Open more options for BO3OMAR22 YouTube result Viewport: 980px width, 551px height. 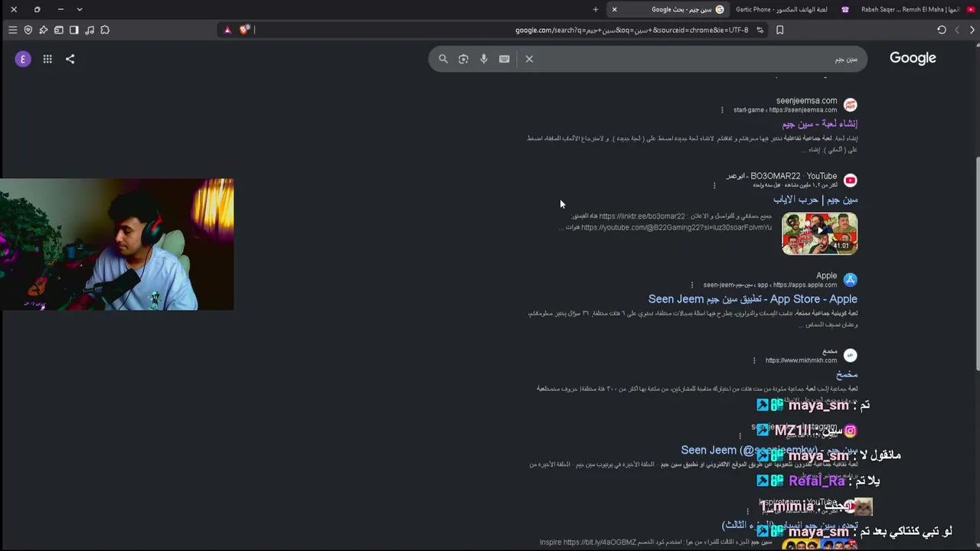click(x=714, y=185)
